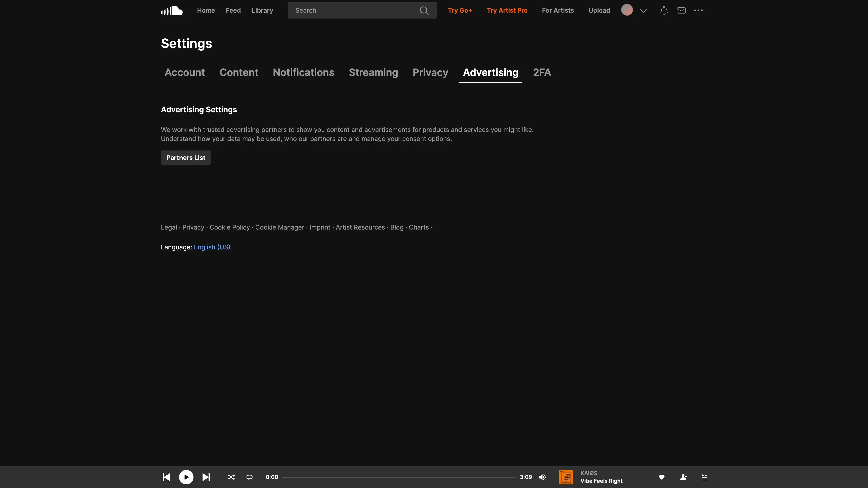
Task: Skip to the next track
Action: click(x=206, y=477)
